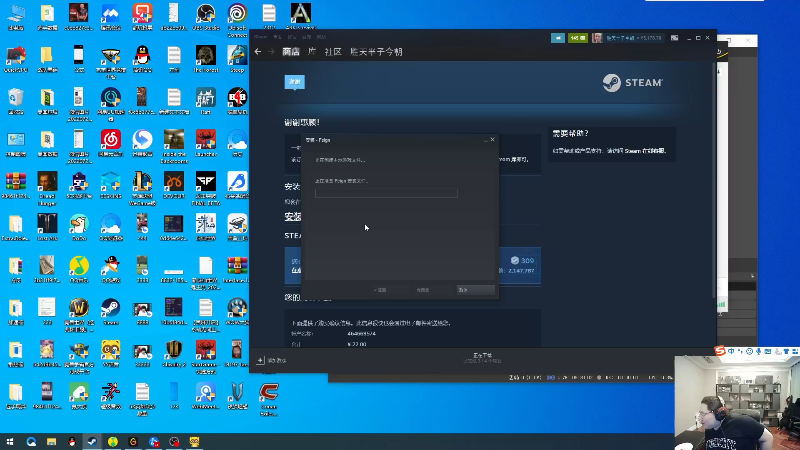The width and height of the screenshot is (800, 450).
Task: Open the WinRAR archive on desktop
Action: pos(16,185)
